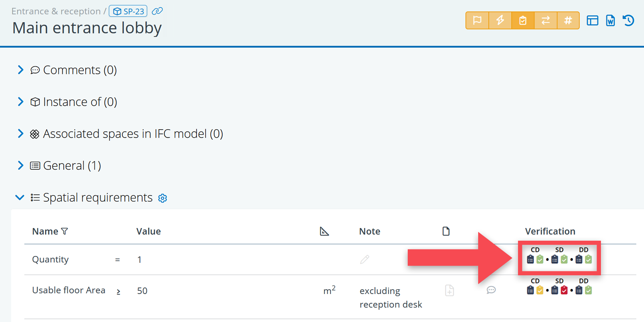644x322 pixels.
Task: Expand the Instance of (0) section
Action: click(x=21, y=102)
